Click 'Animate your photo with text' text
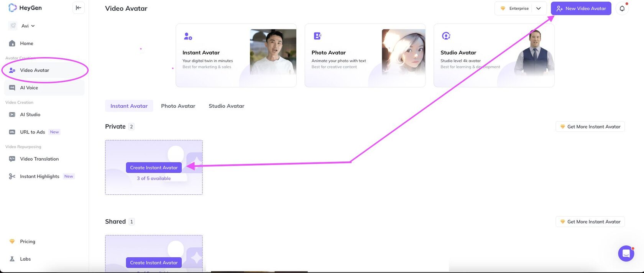This screenshot has width=644, height=273. pyautogui.click(x=339, y=61)
